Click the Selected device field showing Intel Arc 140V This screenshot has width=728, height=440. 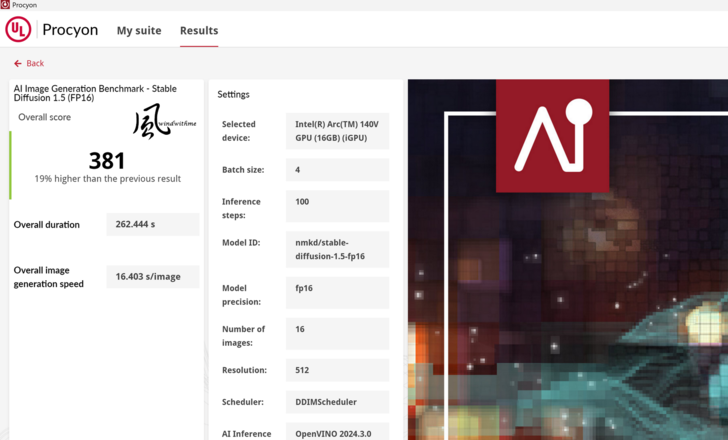click(337, 131)
